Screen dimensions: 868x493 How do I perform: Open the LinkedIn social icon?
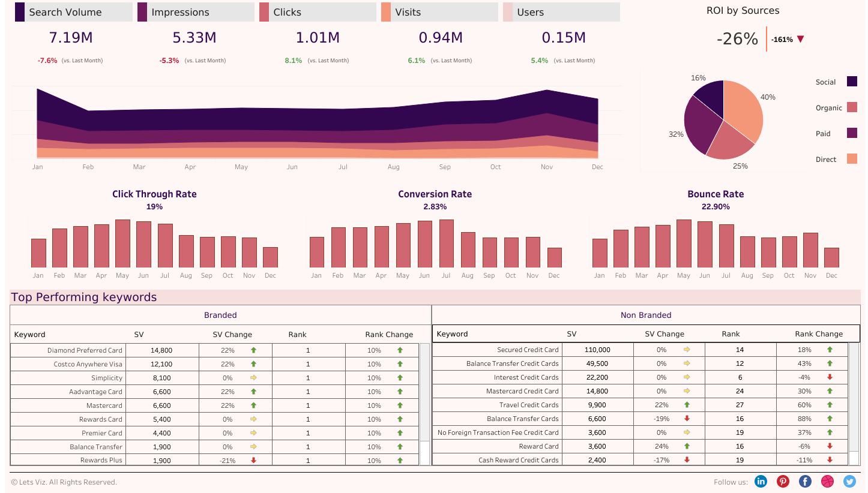[x=761, y=481]
